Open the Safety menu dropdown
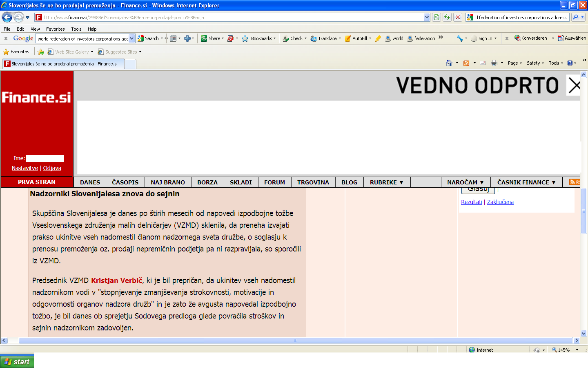This screenshot has height=368, width=588. coord(535,63)
